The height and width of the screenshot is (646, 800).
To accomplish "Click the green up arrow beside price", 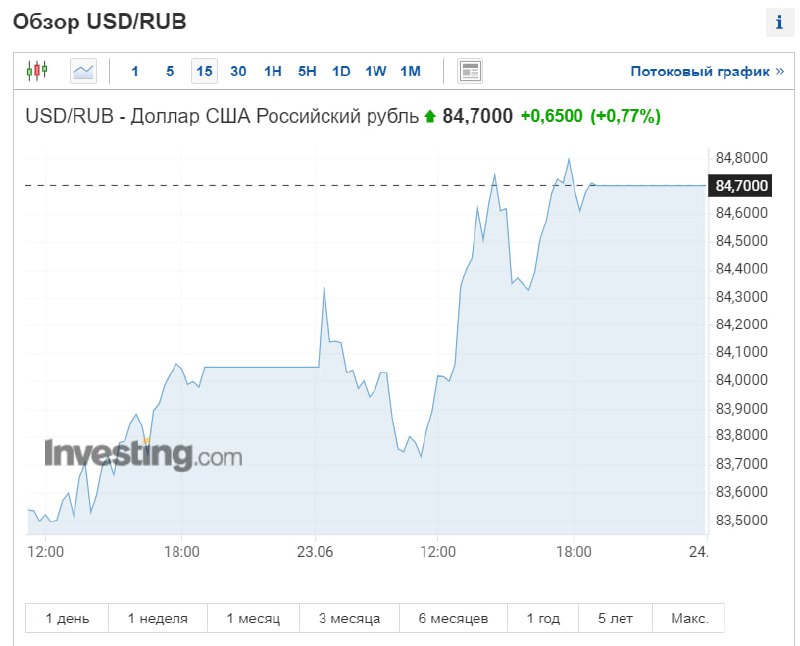I will tap(430, 117).
